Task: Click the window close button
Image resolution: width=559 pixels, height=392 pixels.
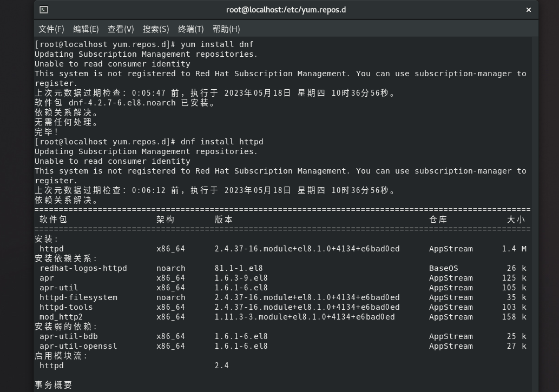Action: (x=528, y=9)
